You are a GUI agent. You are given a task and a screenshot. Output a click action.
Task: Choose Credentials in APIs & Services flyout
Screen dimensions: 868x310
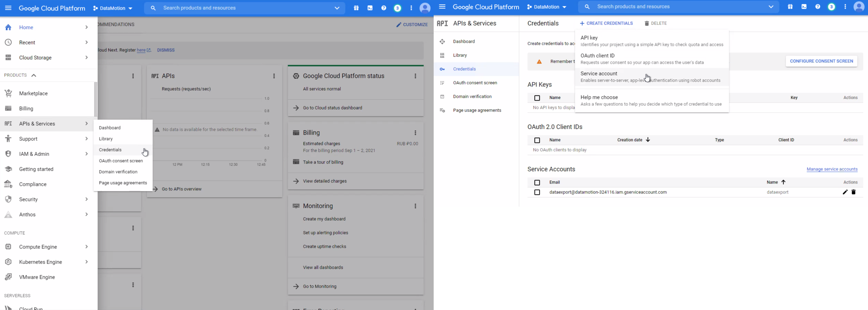pyautogui.click(x=123, y=150)
